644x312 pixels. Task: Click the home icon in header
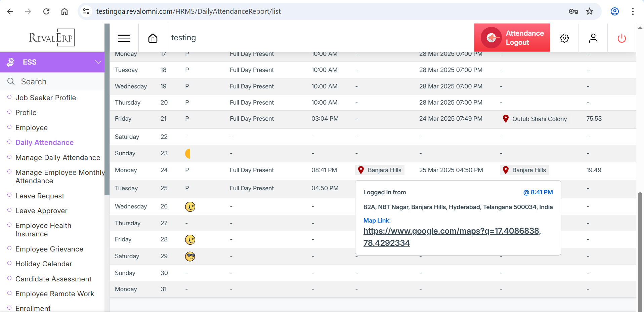[153, 38]
